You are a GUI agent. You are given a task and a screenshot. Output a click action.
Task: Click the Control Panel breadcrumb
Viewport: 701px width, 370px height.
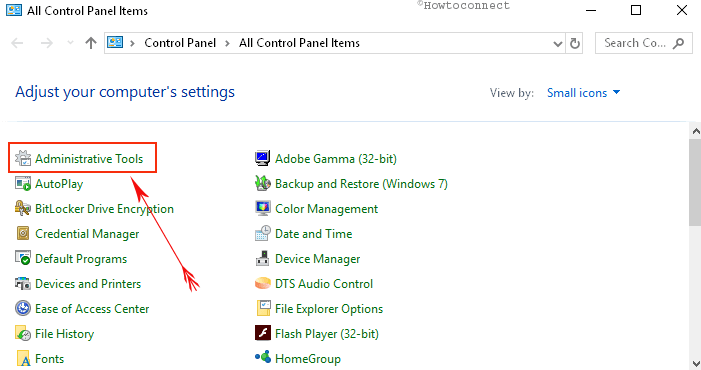[x=180, y=43]
